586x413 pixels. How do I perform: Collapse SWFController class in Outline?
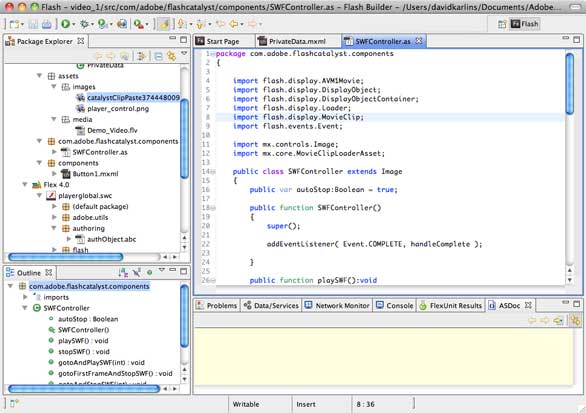tap(25, 308)
